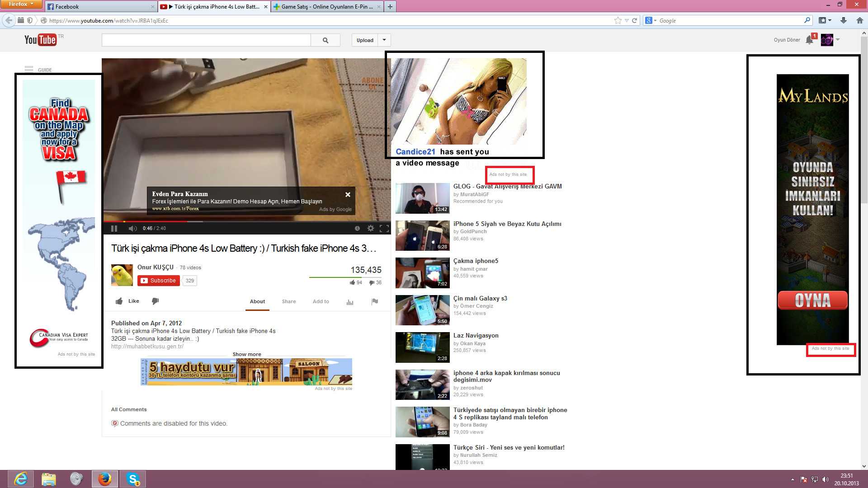This screenshot has width=868, height=488.
Task: Click the Watch Later clock icon
Action: 357,229
